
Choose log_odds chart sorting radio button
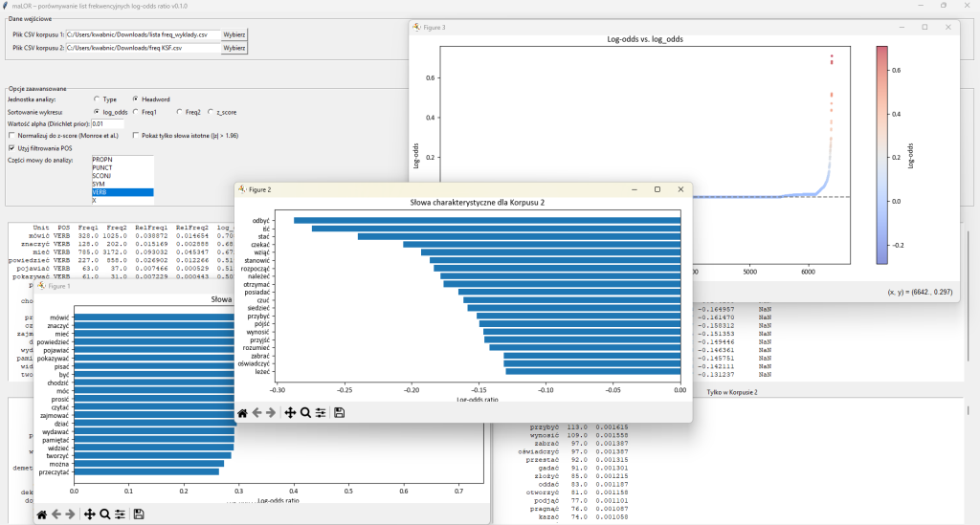(97, 112)
